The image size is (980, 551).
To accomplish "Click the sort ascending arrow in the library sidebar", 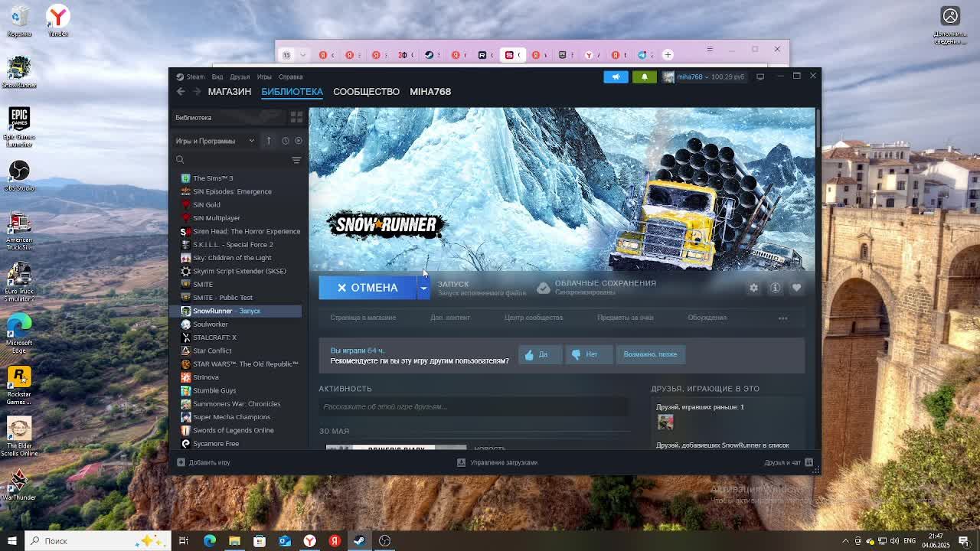I will coord(269,141).
